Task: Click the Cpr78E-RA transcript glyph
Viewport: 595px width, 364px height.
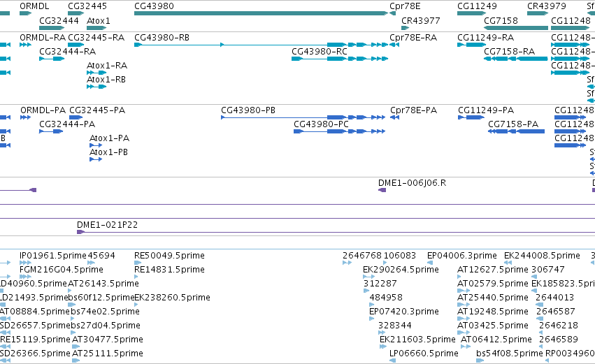Action: [x=394, y=45]
